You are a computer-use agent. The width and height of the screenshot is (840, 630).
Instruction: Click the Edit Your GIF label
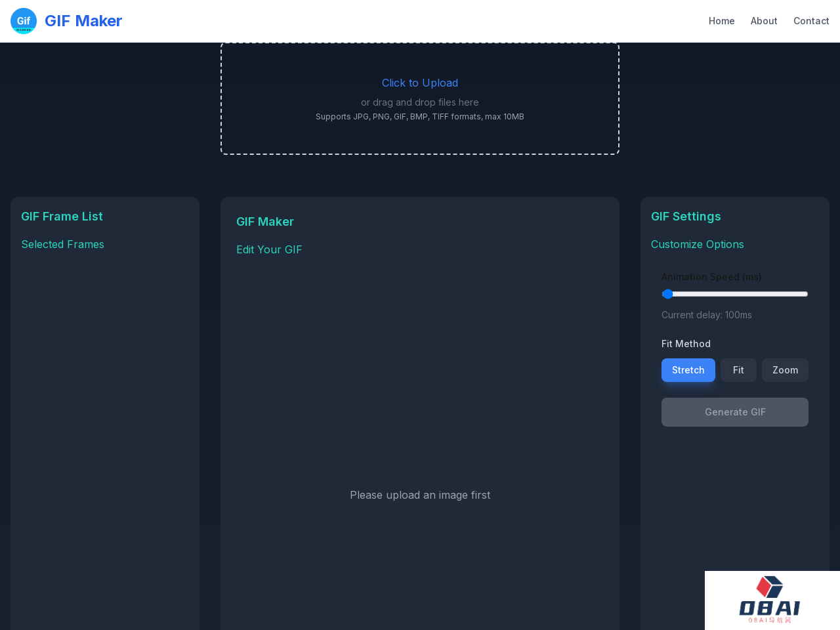pyautogui.click(x=269, y=249)
